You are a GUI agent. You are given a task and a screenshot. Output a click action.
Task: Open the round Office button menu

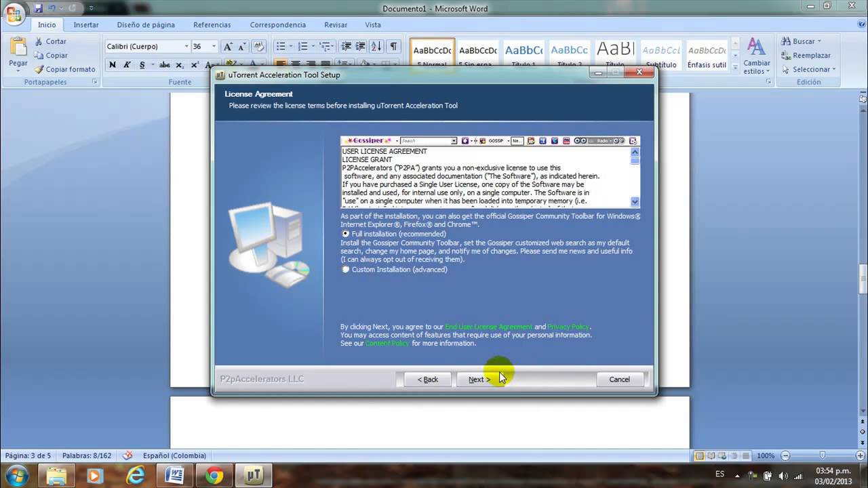pyautogui.click(x=14, y=14)
